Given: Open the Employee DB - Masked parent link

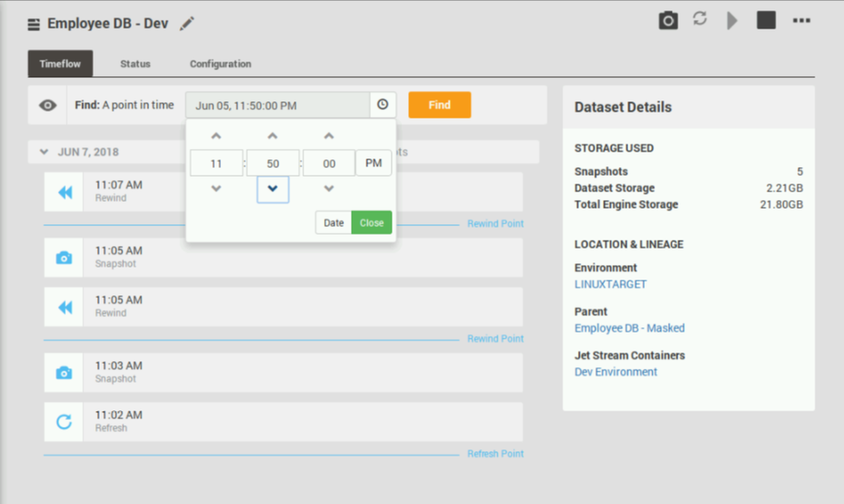Looking at the screenshot, I should tap(629, 328).
